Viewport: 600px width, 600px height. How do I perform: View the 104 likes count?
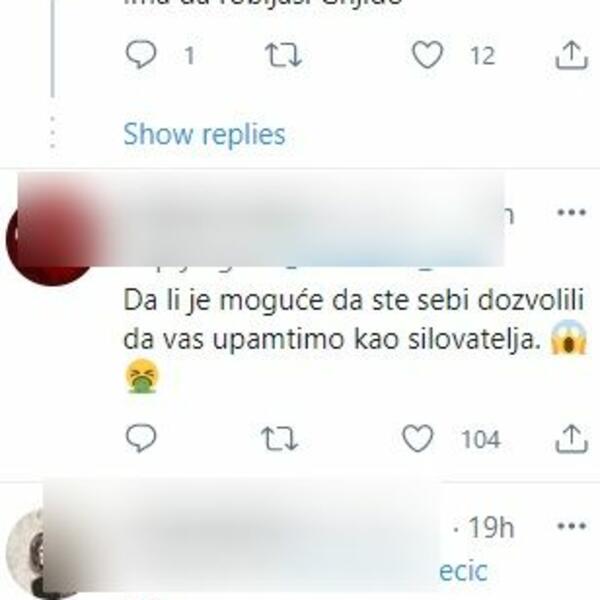(x=481, y=439)
